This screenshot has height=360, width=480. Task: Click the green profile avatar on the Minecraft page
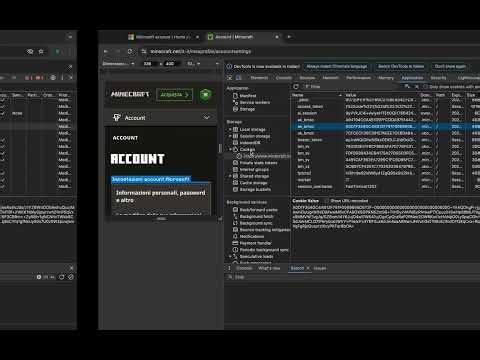tap(206, 95)
